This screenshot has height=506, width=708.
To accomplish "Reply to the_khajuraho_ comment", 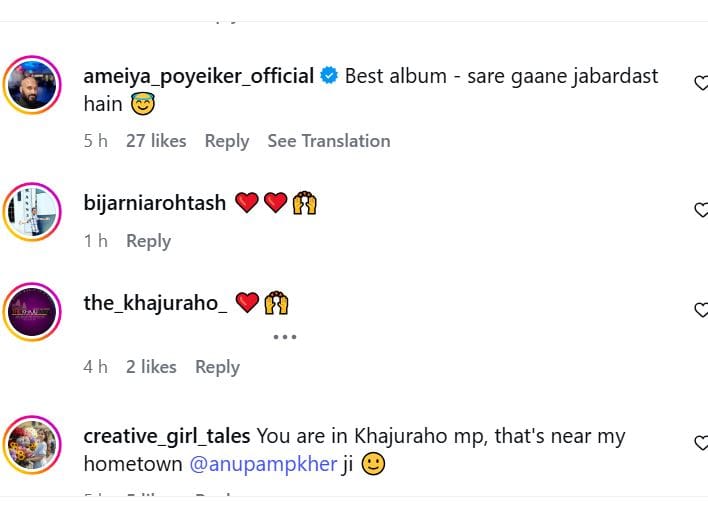I will coord(217,367).
